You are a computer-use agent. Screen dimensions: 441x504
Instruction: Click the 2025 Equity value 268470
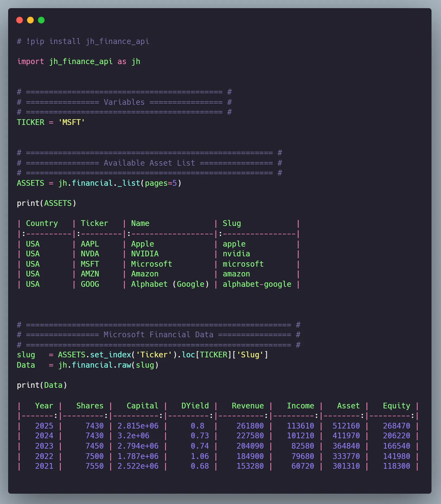396,426
